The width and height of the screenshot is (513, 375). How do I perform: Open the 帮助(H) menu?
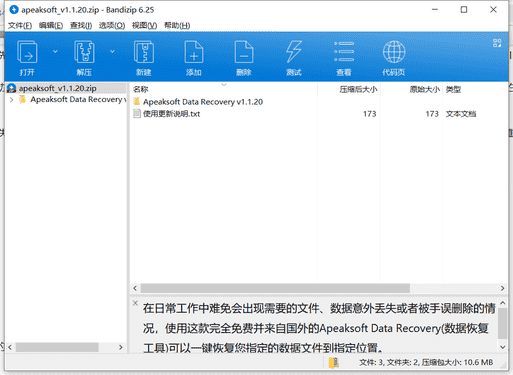(x=177, y=25)
